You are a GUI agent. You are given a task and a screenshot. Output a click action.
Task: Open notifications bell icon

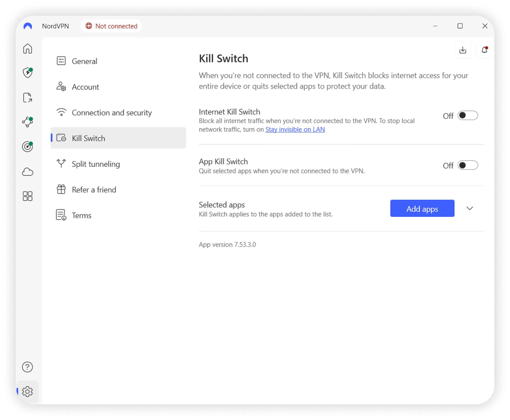[484, 50]
